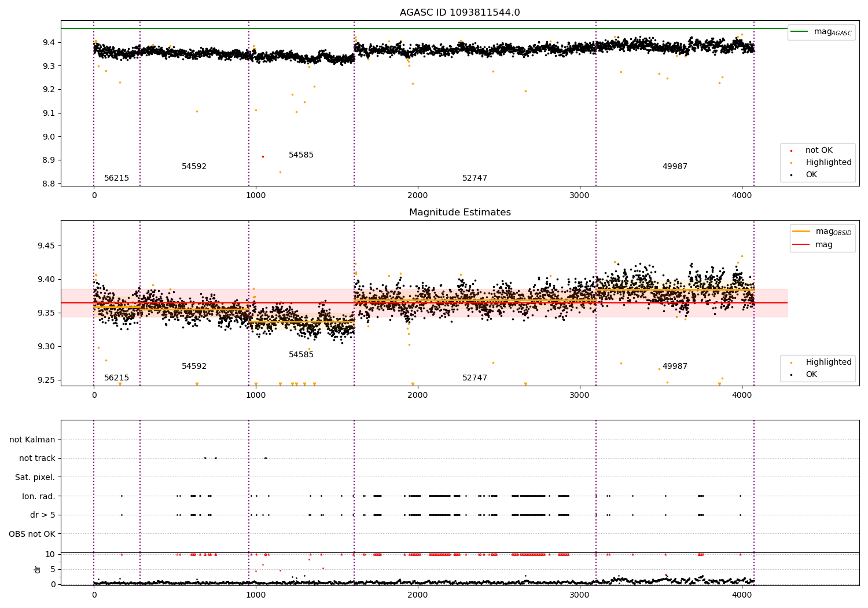This screenshot has height=608, width=868.
Task: Click the 'dr > 5' axis label
Action: (43, 515)
